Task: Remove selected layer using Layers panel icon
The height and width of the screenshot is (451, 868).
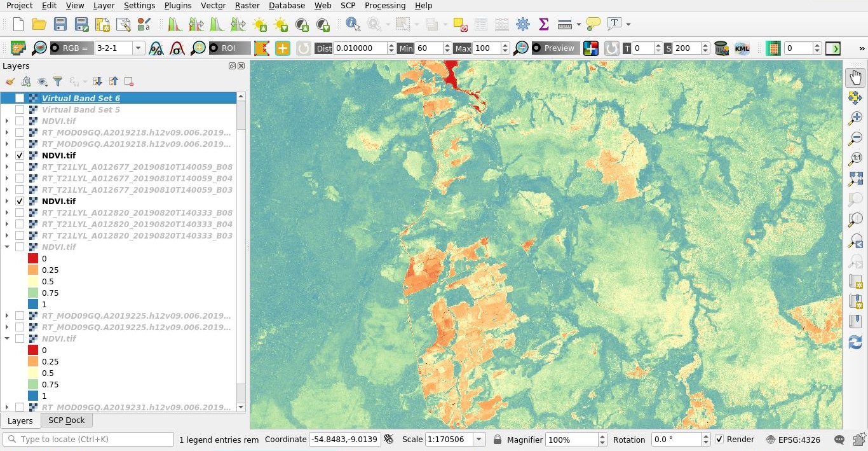Action: [128, 81]
